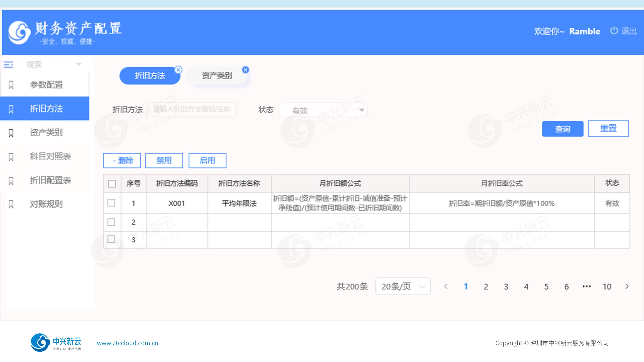Image resolution: width=644 pixels, height=362 pixels.
Task: Click the 折旧方法名称 column header
Action: [239, 183]
